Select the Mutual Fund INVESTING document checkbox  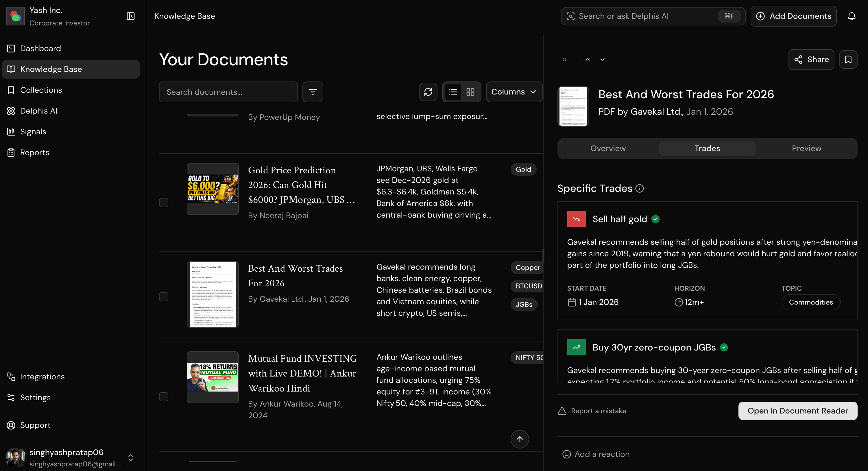pyautogui.click(x=163, y=397)
